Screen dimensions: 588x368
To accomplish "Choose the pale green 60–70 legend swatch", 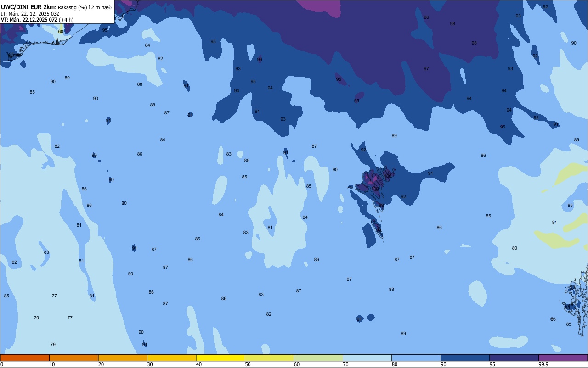I will pyautogui.click(x=318, y=357).
